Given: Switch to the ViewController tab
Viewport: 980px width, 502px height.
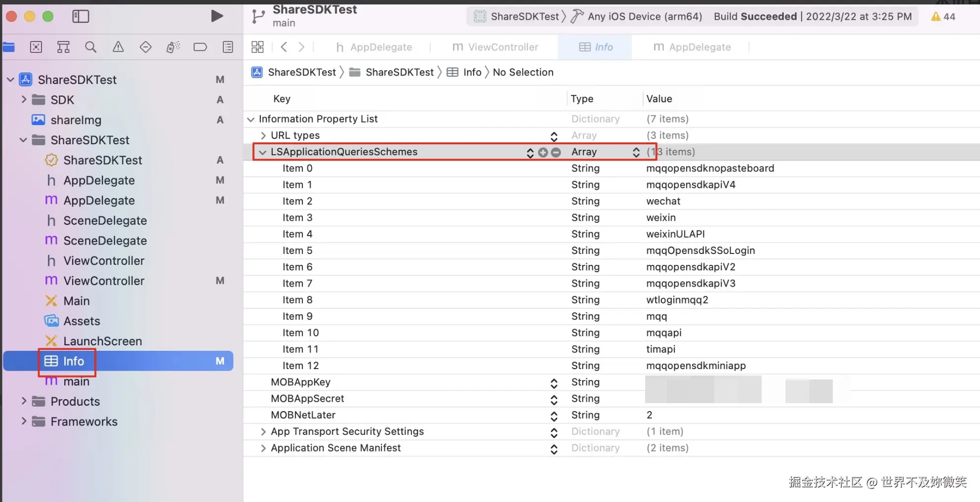Looking at the screenshot, I should point(495,47).
